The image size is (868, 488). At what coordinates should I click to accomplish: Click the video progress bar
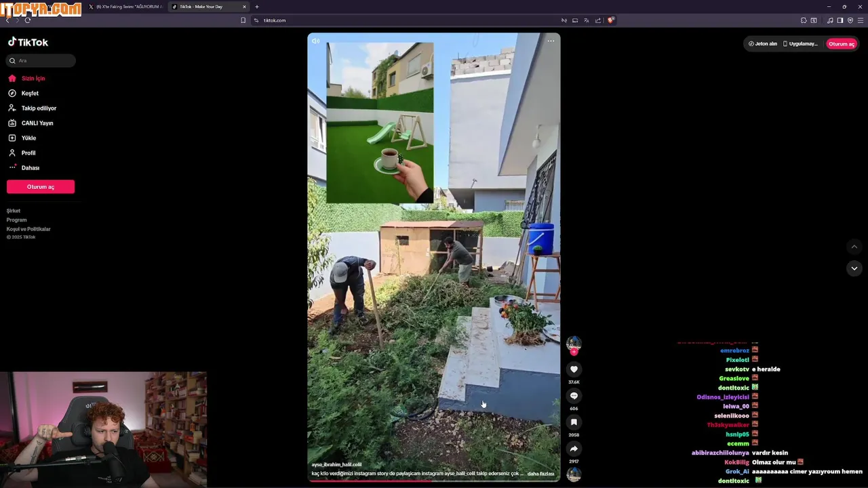point(434,481)
